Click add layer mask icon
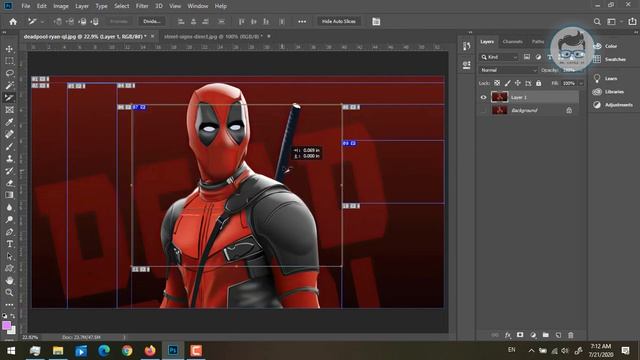Viewport: 640px width, 360px height. pos(520,335)
